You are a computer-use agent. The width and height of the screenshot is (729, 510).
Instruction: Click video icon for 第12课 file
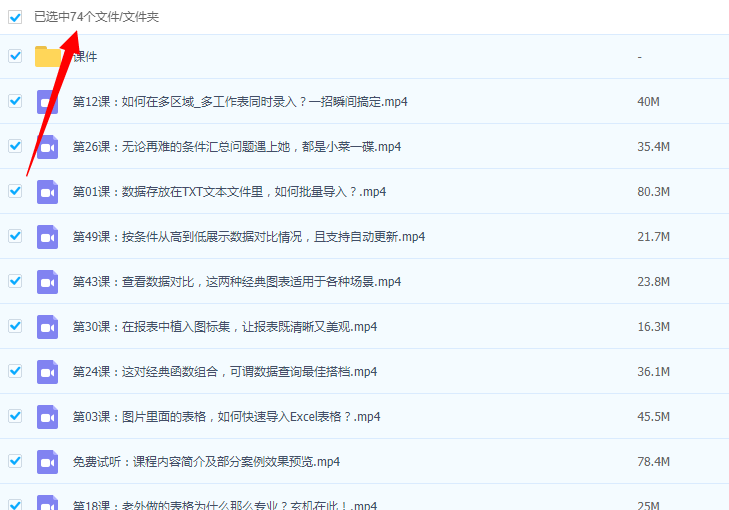coord(48,101)
